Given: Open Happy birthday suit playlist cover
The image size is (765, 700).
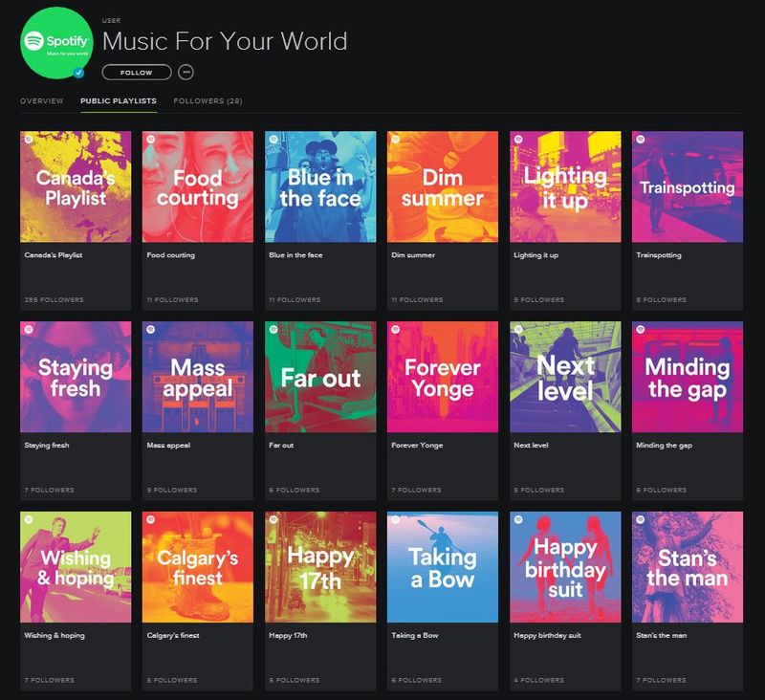Looking at the screenshot, I should coord(565,567).
